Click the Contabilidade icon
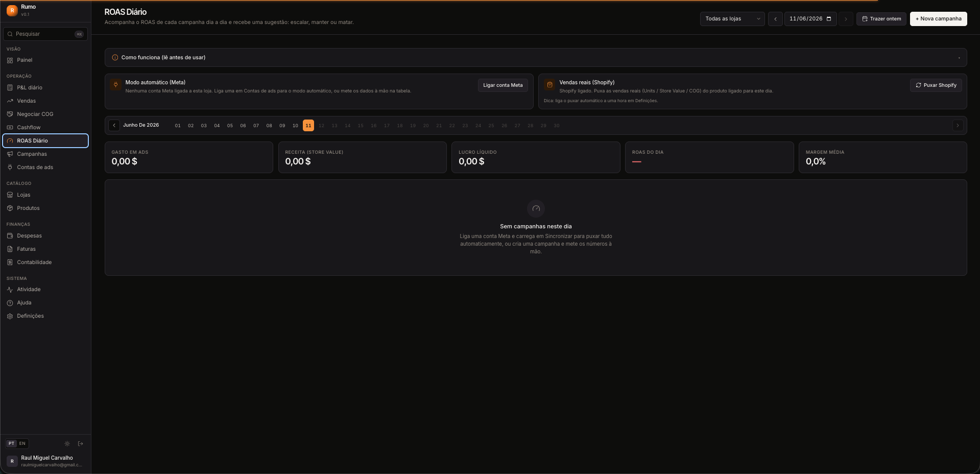The image size is (980, 474). pos(10,263)
